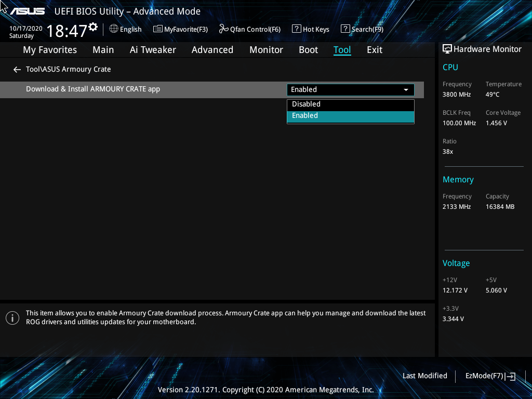
Task: Select the 'Download & Install ARMOURY CRATE app' row
Action: [x=212, y=89]
